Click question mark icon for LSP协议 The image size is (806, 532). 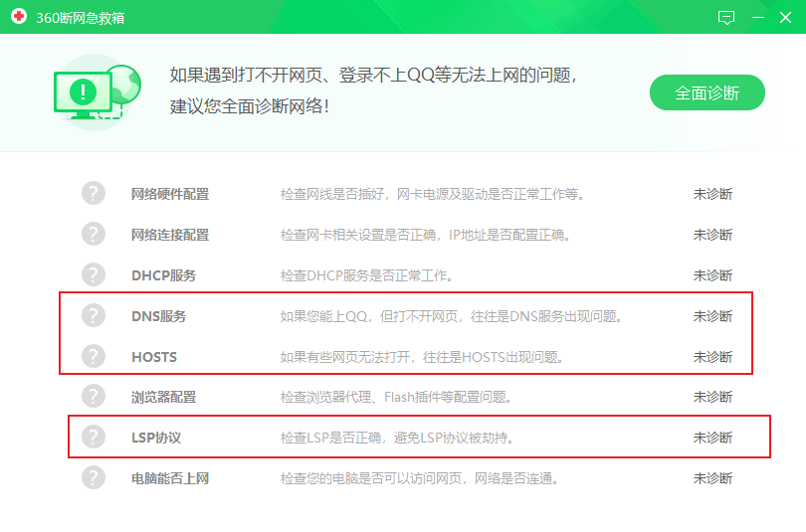94,437
